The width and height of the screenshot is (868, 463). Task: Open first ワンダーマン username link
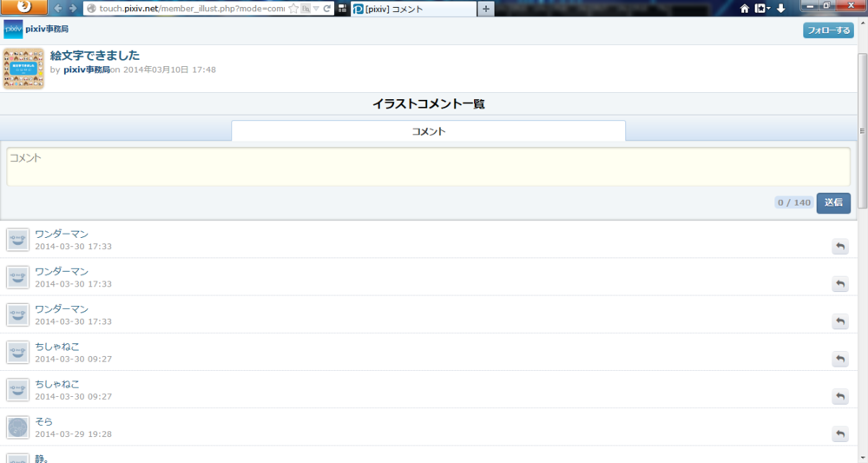(62, 235)
